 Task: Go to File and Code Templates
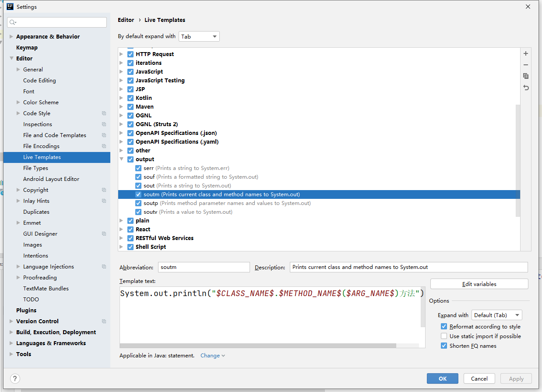[55, 135]
